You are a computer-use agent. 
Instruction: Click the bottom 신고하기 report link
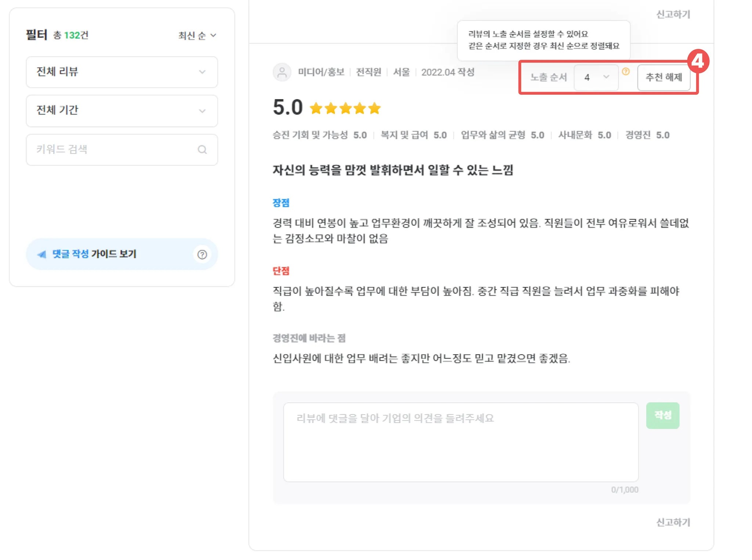click(x=673, y=522)
